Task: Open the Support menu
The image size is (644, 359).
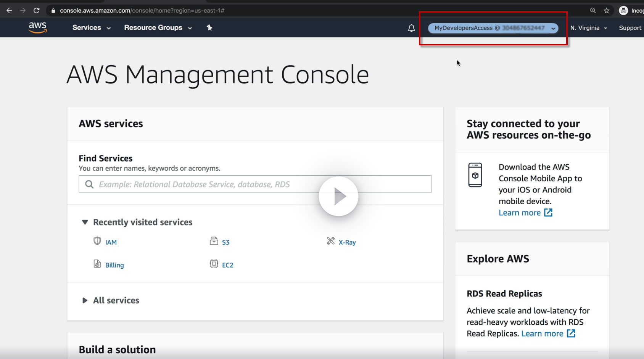Action: [630, 28]
